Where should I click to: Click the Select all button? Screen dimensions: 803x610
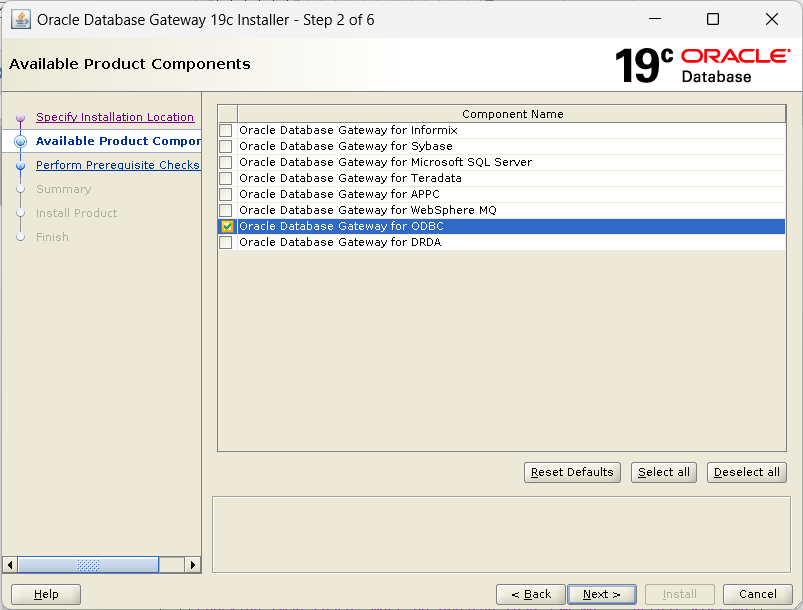(664, 472)
